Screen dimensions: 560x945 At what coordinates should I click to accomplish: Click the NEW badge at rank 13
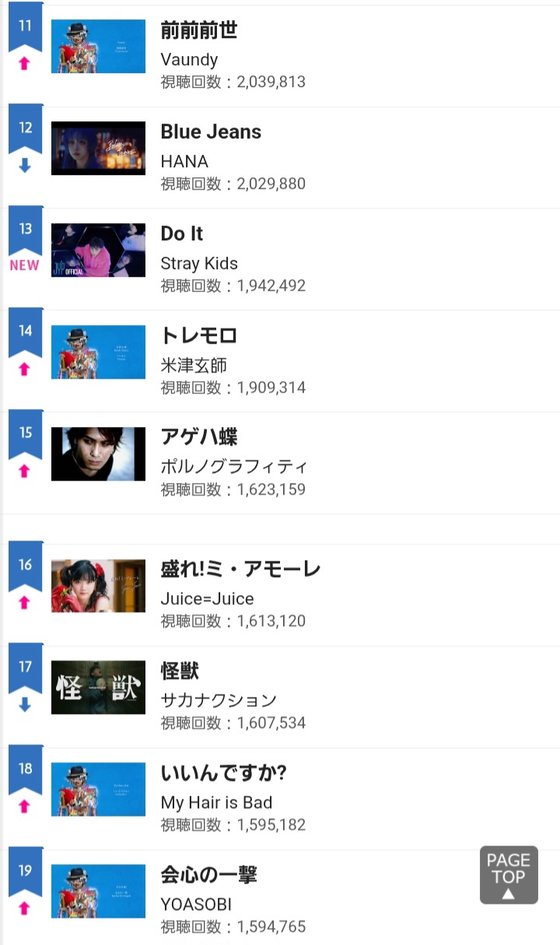tap(25, 265)
